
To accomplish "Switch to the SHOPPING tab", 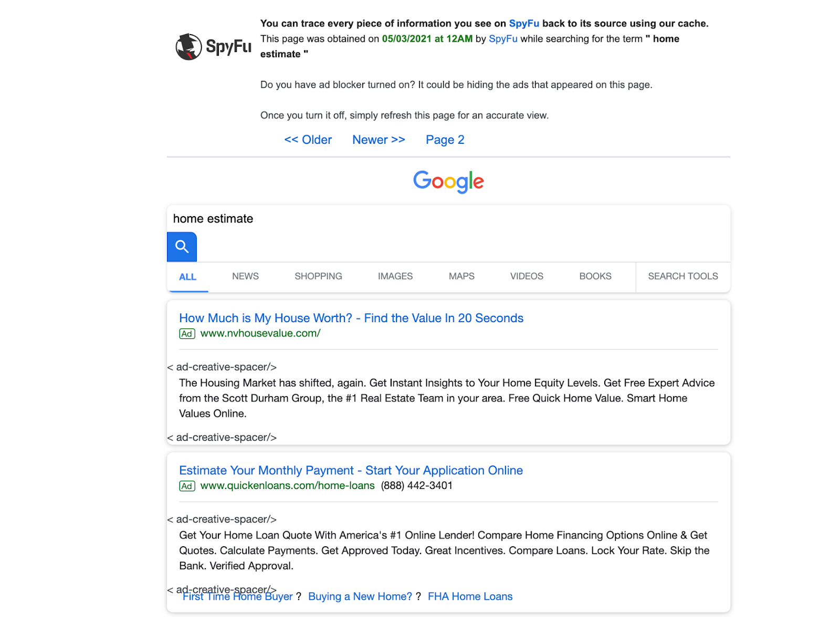I will 318,276.
